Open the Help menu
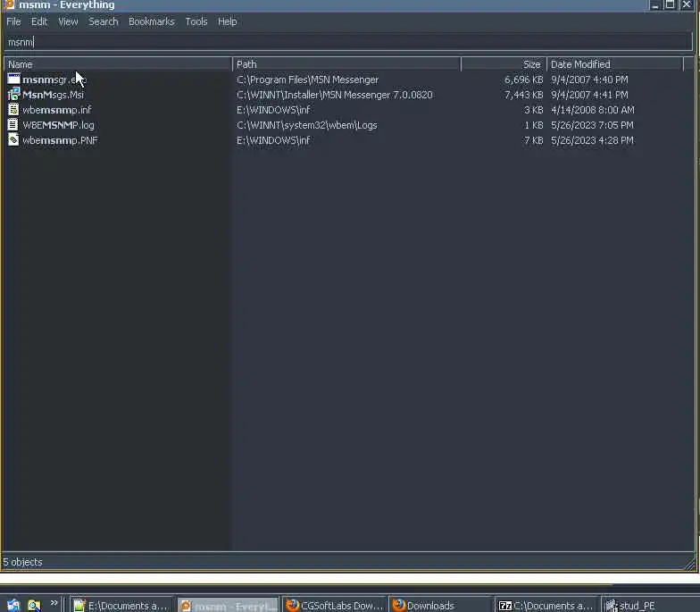700x612 pixels. (227, 21)
